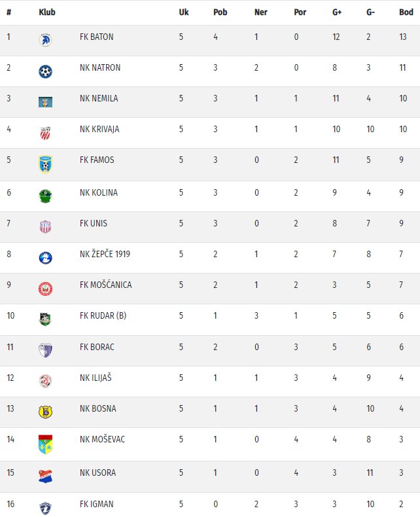Screen dimensions: 420x517
Task: Click the NK Krivaja club crest
Action: [45, 133]
